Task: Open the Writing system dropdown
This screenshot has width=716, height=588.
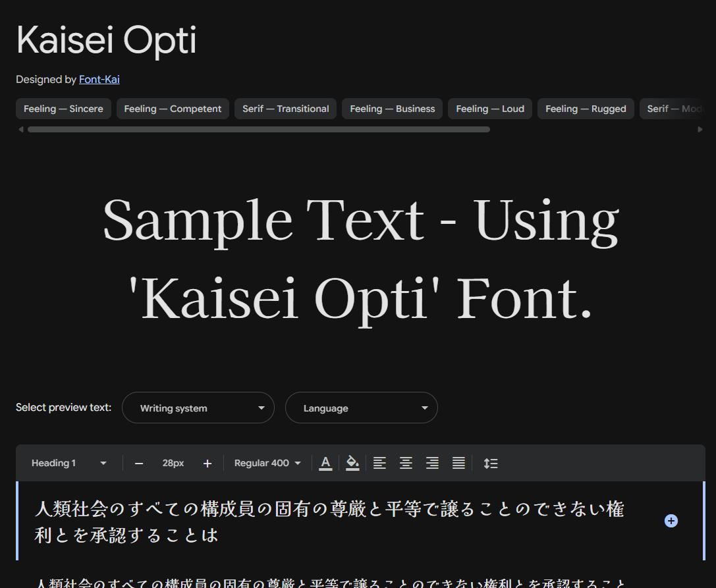Action: [198, 408]
